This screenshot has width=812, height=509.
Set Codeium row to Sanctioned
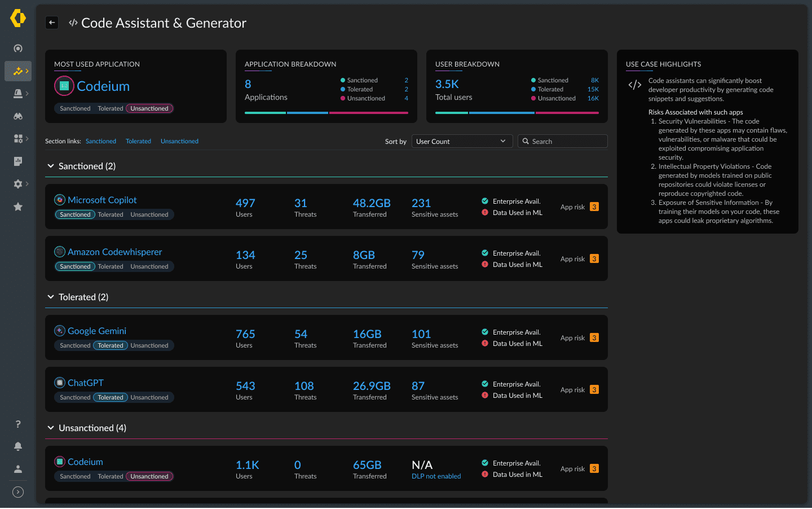coord(75,476)
